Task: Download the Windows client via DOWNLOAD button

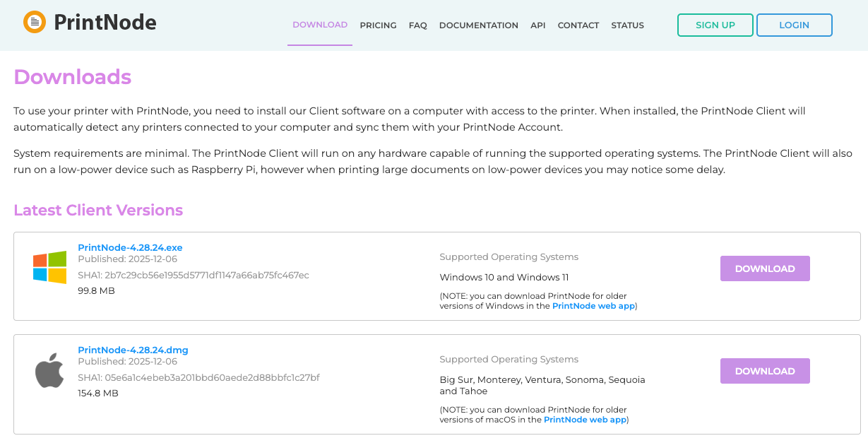Action: coord(765,268)
